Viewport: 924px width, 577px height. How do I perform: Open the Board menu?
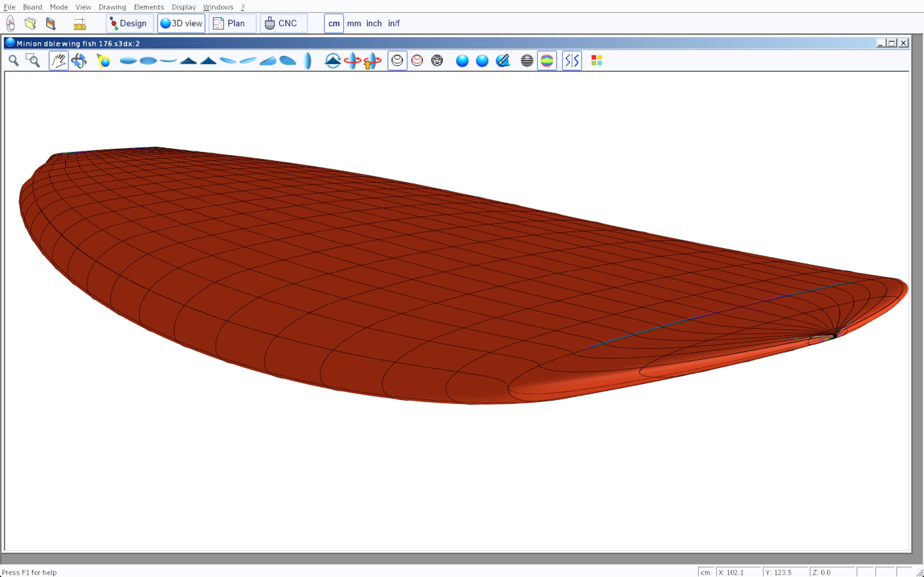coord(32,7)
